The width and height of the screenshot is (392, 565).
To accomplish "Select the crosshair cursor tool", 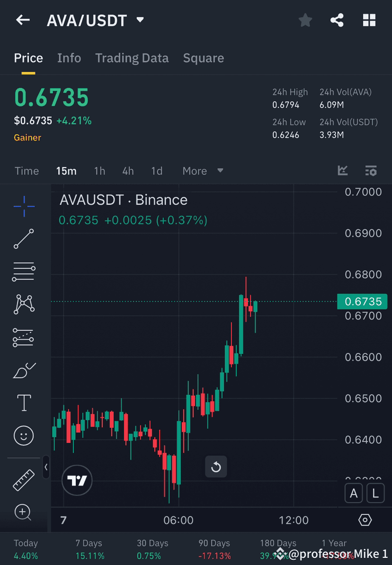I will coord(24,206).
